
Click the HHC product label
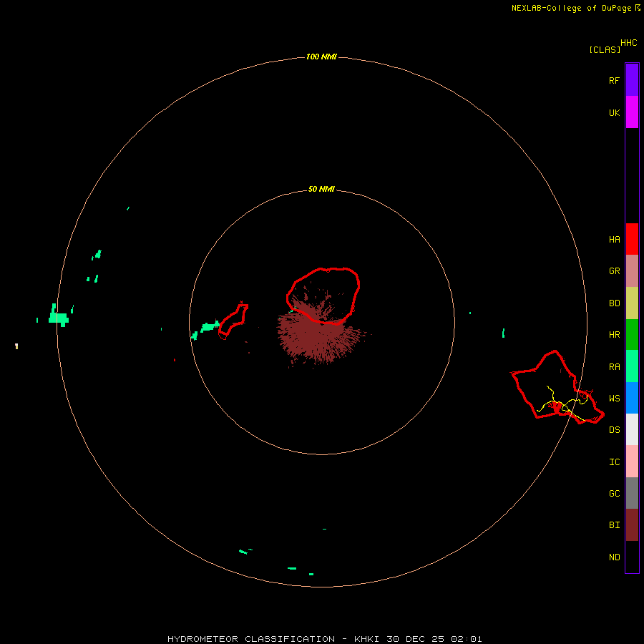pos(629,43)
